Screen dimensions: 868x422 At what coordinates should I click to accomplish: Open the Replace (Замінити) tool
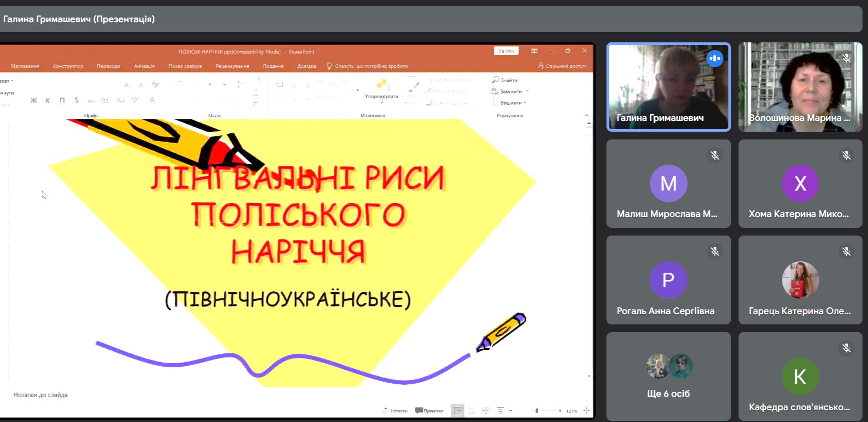tap(507, 91)
